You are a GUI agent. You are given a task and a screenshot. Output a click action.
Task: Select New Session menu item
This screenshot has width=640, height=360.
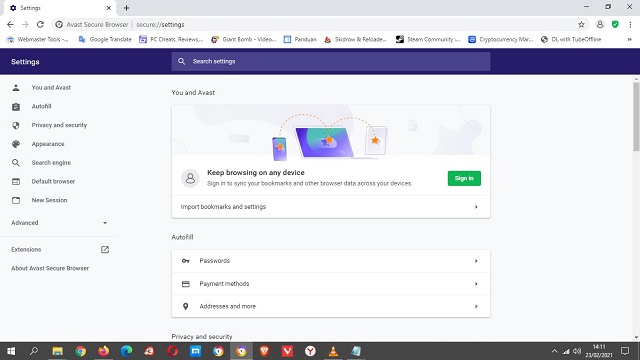[x=49, y=200]
